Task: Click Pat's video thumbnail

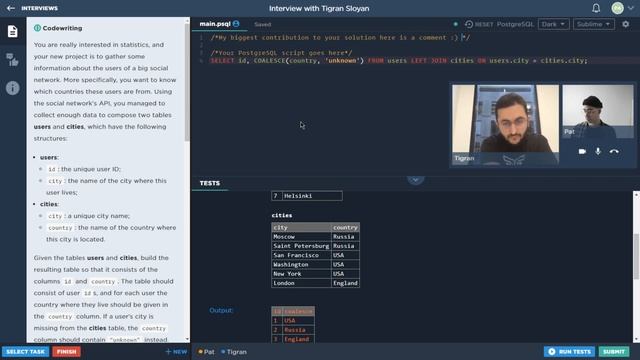Action: click(598, 111)
